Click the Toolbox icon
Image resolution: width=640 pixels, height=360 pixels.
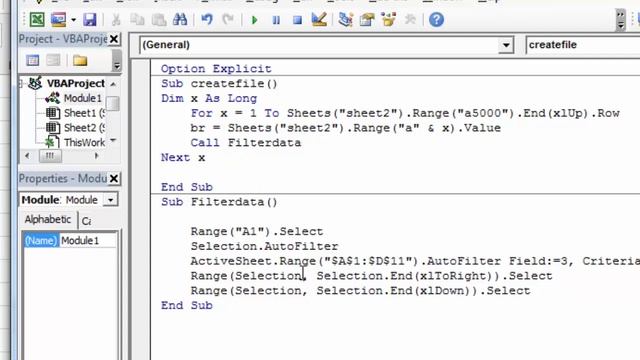click(410, 20)
